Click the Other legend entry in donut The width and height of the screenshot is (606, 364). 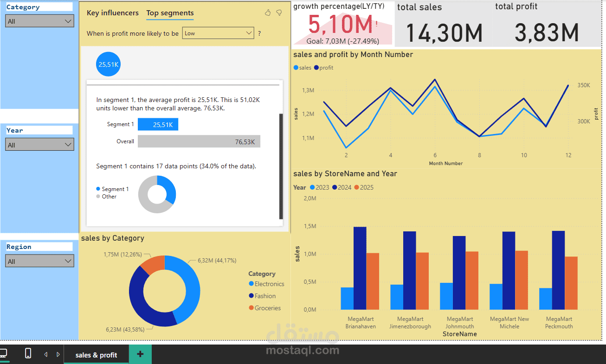(x=106, y=197)
